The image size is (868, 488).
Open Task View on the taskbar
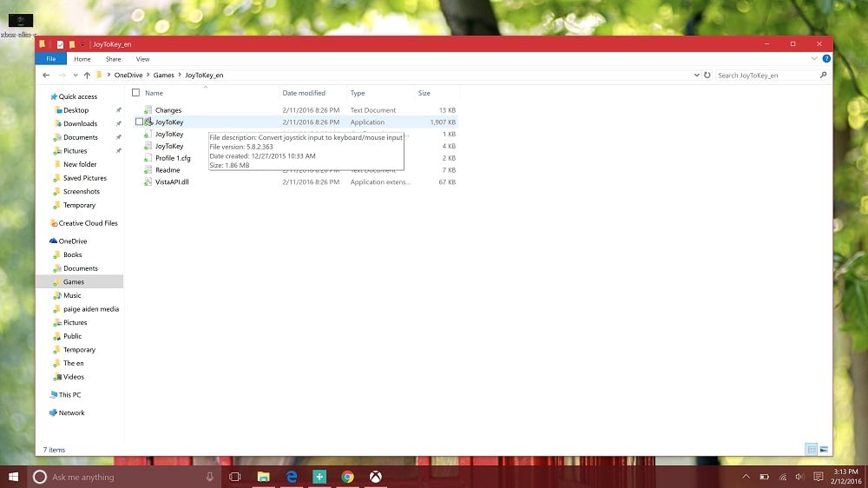(x=234, y=477)
